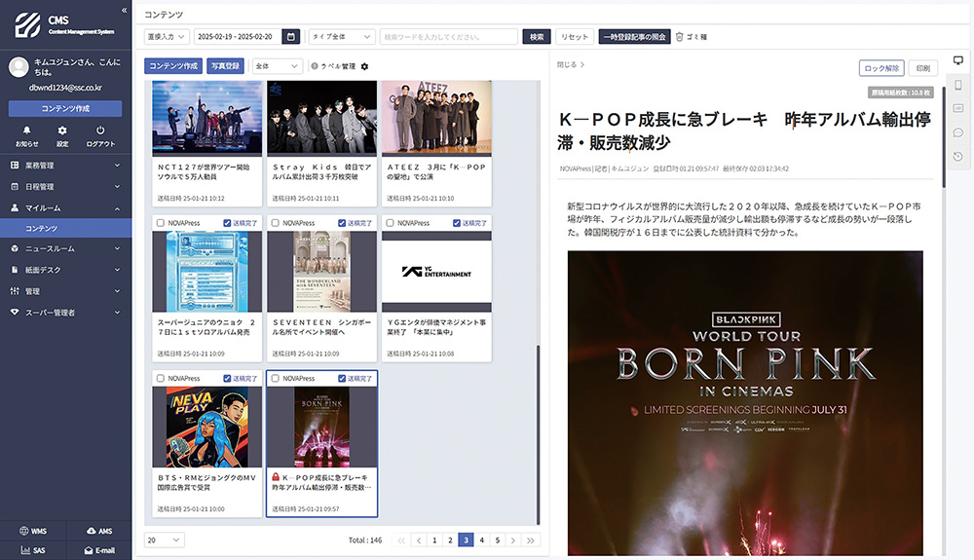The height and width of the screenshot is (560, 974).
Task: Click the red lock icon on K-POP card
Action: tap(276, 477)
